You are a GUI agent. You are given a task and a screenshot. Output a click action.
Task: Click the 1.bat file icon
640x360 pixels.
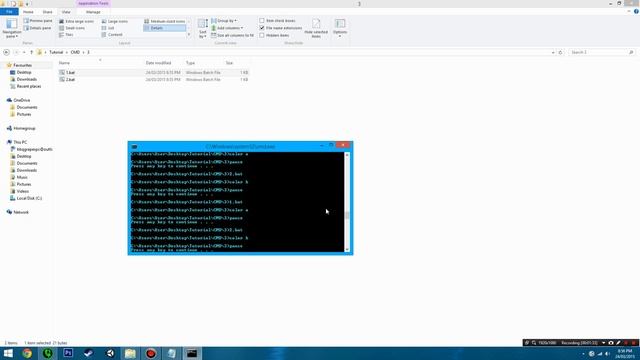click(x=62, y=72)
